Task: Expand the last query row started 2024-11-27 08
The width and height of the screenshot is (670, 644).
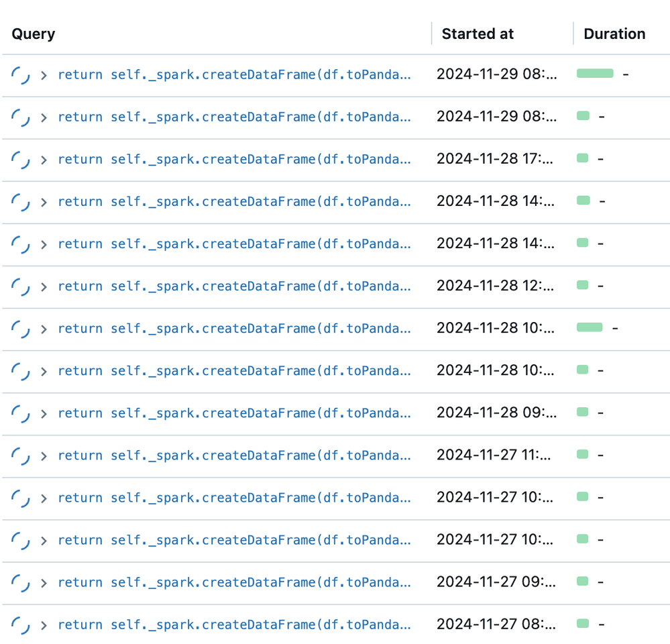Action: click(x=44, y=625)
